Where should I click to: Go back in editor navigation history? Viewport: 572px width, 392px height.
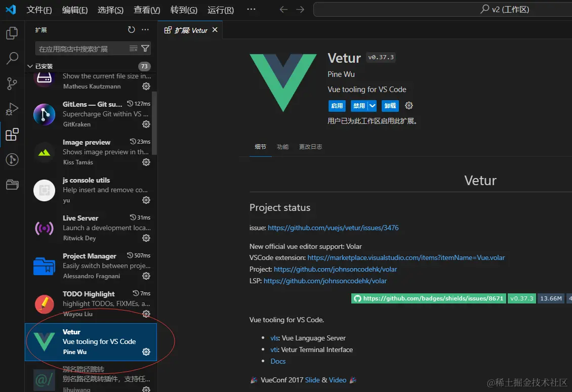(283, 10)
